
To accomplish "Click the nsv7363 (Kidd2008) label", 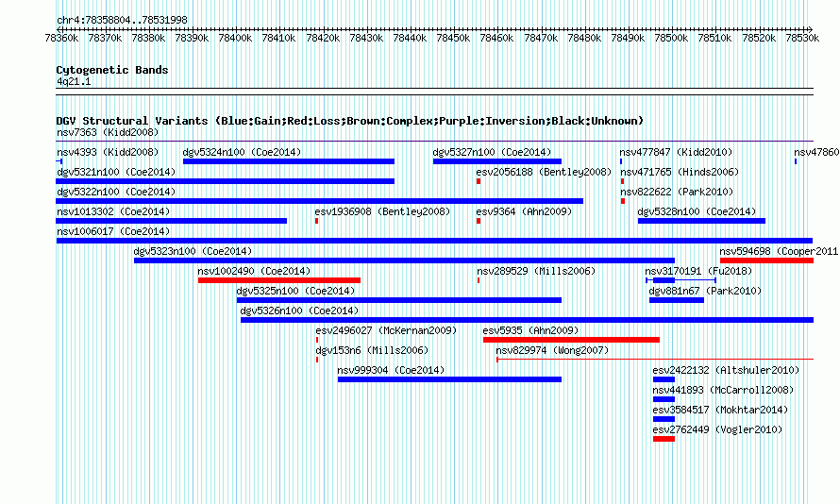I will pos(108,132).
